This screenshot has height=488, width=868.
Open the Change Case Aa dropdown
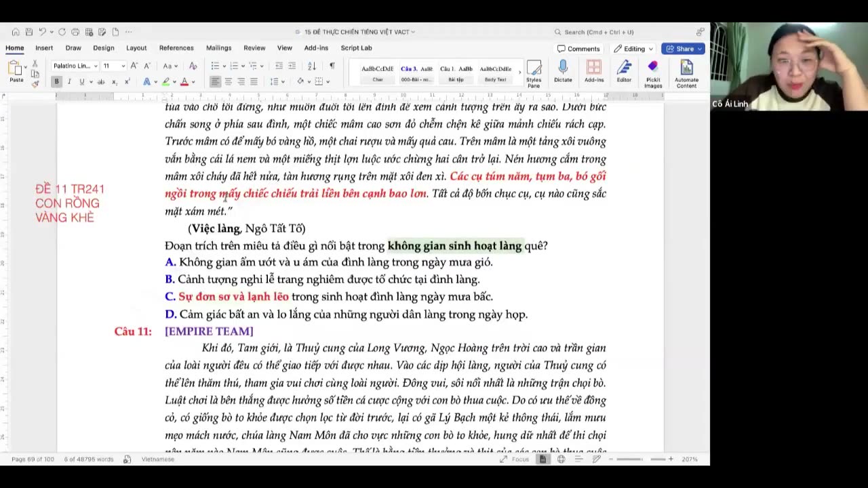coord(169,66)
